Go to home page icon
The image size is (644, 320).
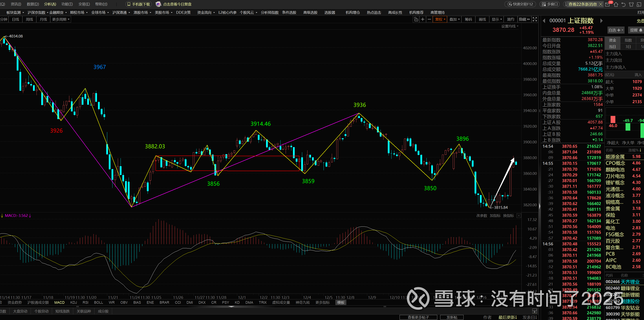click(x=616, y=4)
